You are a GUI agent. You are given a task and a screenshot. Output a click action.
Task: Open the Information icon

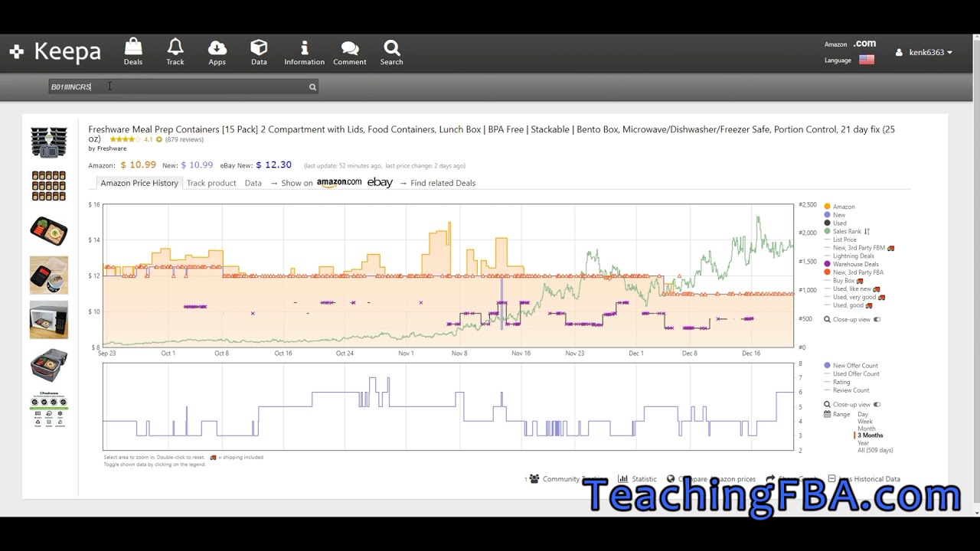[x=304, y=47]
